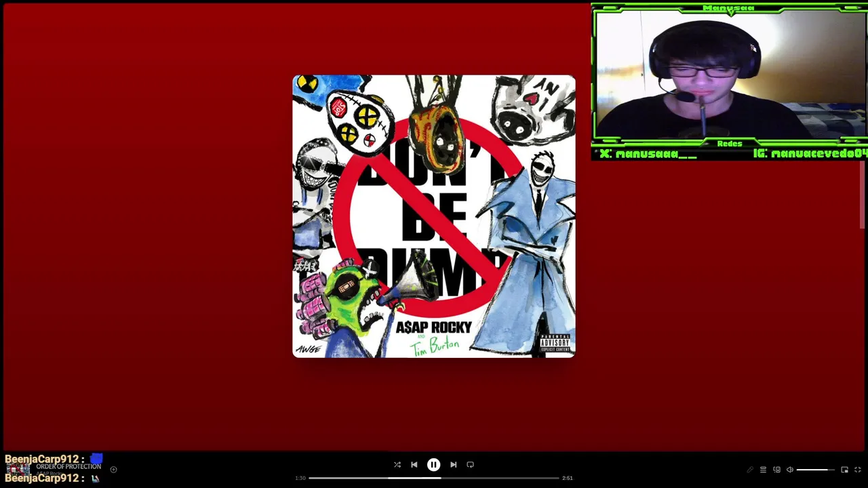Open ORDER OF PROTECTION song title

click(68, 466)
